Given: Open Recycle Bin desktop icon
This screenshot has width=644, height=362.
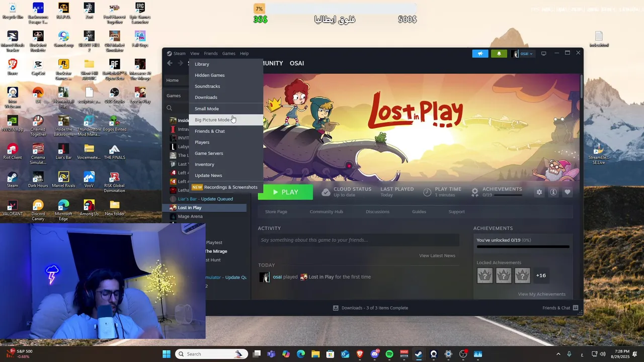Looking at the screenshot, I should click(13, 11).
